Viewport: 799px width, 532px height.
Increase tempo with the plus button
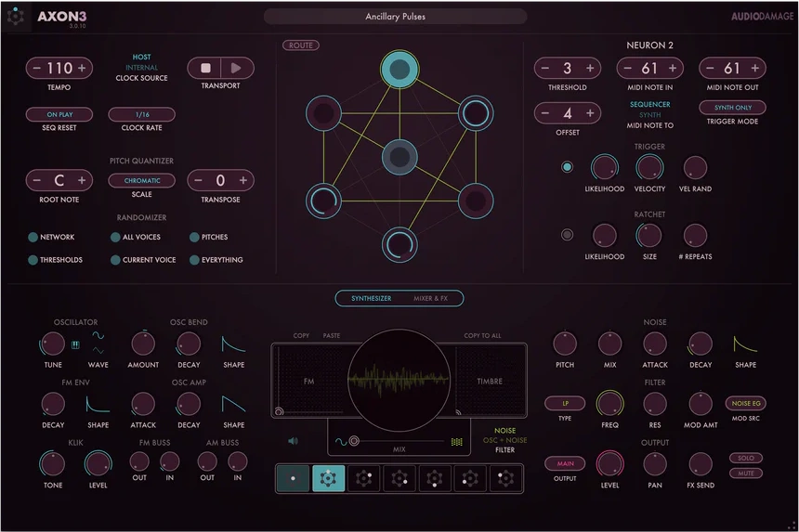coord(82,68)
